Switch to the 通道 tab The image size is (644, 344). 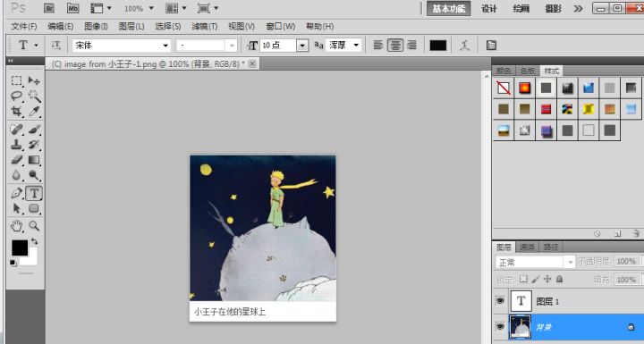pyautogui.click(x=527, y=248)
